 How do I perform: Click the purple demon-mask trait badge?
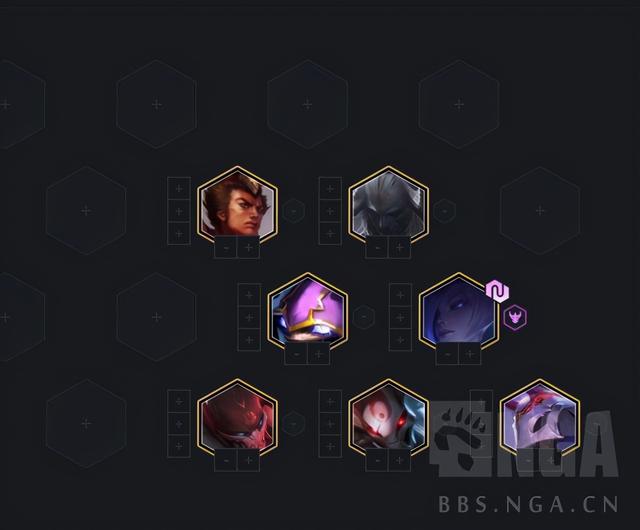point(515,317)
